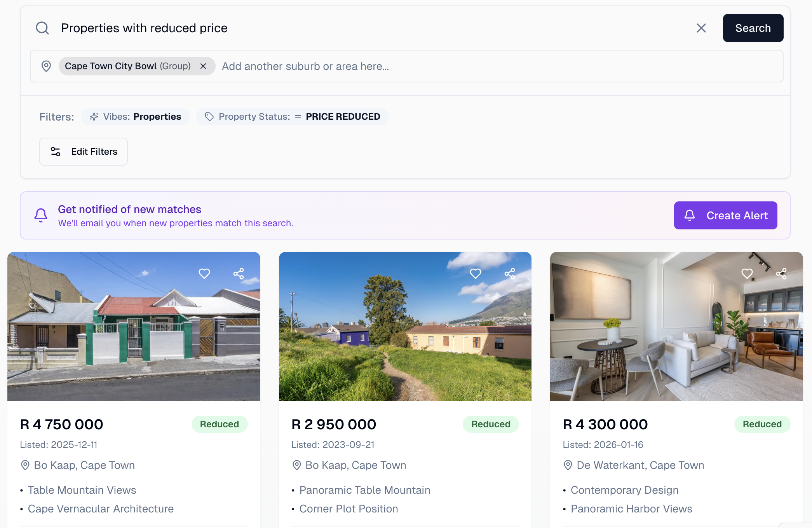The height and width of the screenshot is (528, 812).
Task: Click the Vibes: Properties filter chip
Action: [136, 117]
